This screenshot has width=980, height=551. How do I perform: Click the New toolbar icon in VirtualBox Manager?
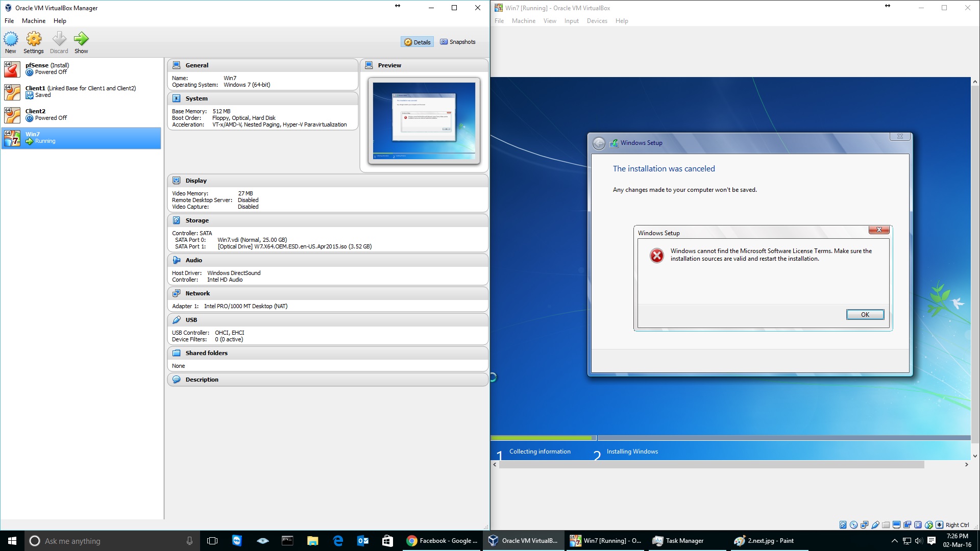click(x=11, y=39)
